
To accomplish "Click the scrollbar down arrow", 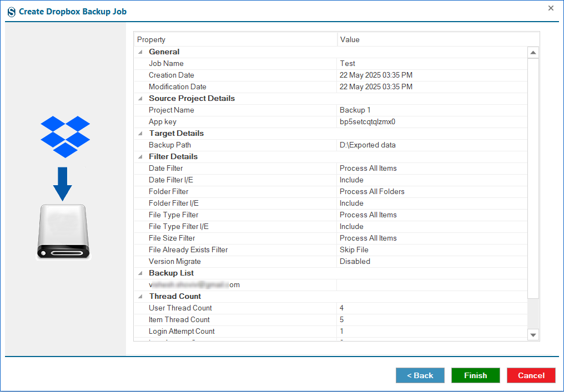I will [533, 335].
